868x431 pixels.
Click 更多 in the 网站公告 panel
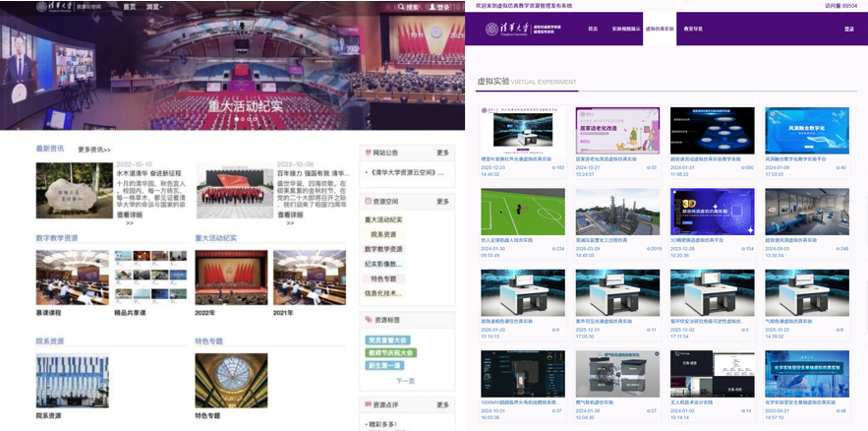pyautogui.click(x=442, y=153)
